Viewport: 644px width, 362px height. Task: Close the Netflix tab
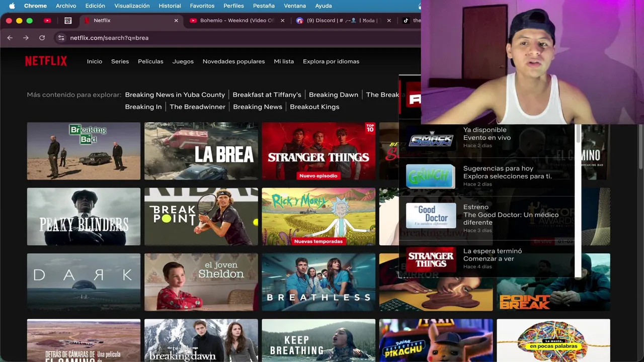coord(176,21)
